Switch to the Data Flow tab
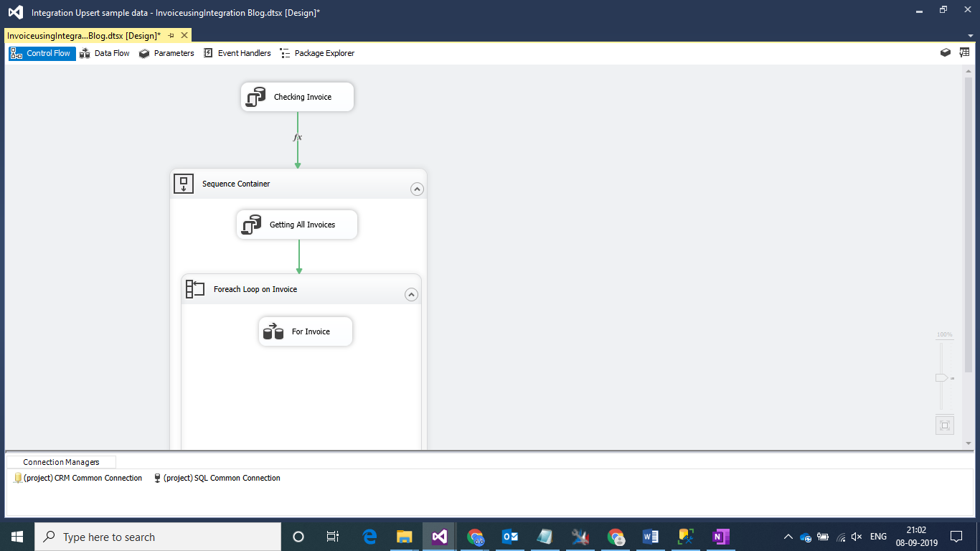The width and height of the screenshot is (980, 551). [x=105, y=53]
